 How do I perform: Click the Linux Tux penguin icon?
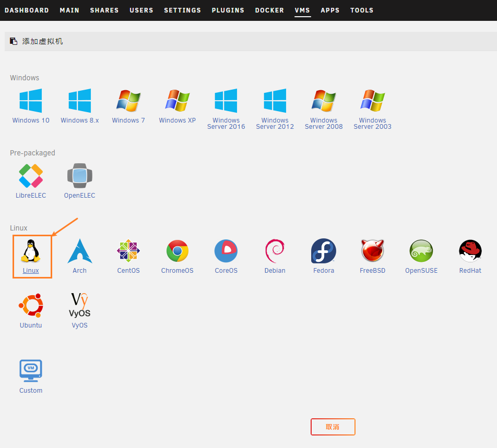click(x=31, y=251)
